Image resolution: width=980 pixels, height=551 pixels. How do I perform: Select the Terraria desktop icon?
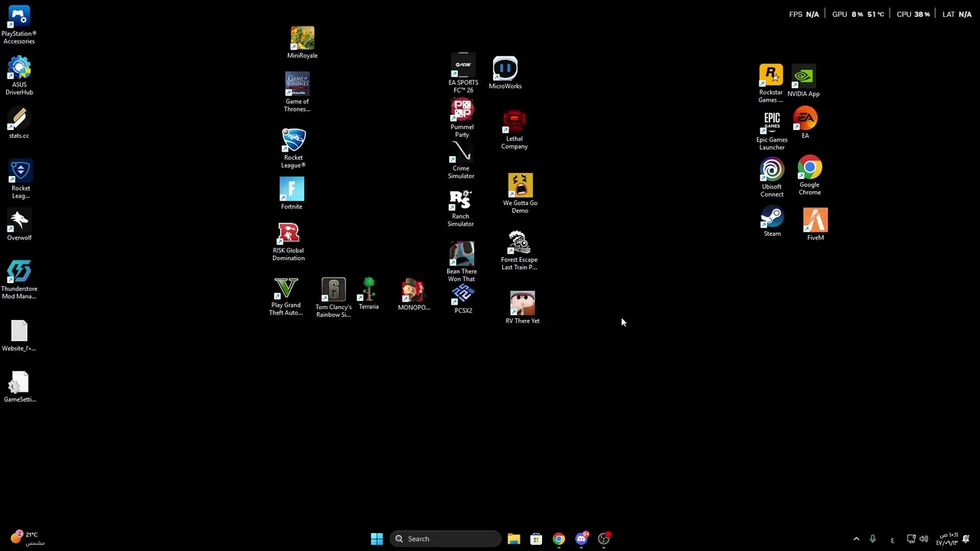(x=368, y=294)
